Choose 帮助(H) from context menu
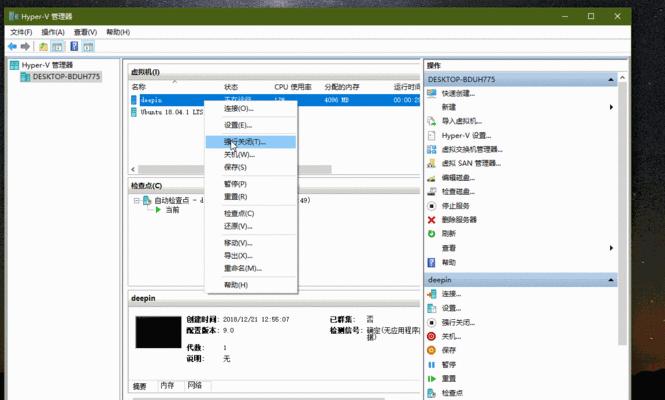 [x=251, y=285]
